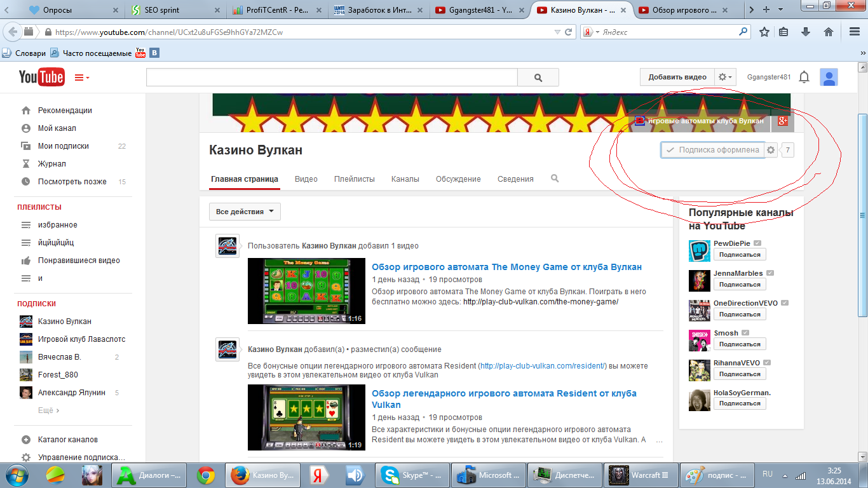Open the guide menu icon next to YouTube logo
The width and height of the screenshot is (868, 488).
click(82, 78)
